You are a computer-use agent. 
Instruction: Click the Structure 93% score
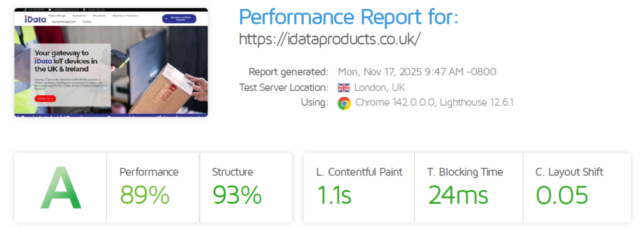click(x=237, y=195)
